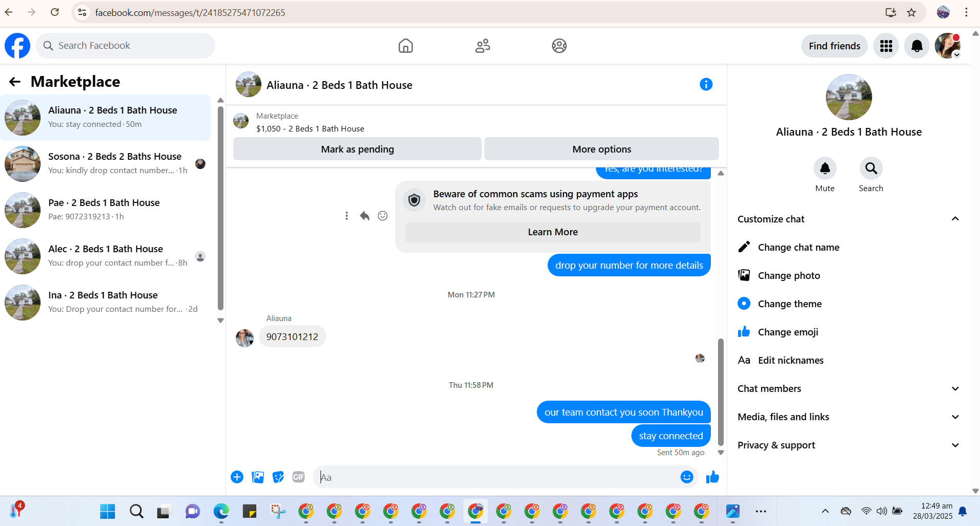Click the browser address bar URL
The width and height of the screenshot is (980, 526).
pos(190,12)
